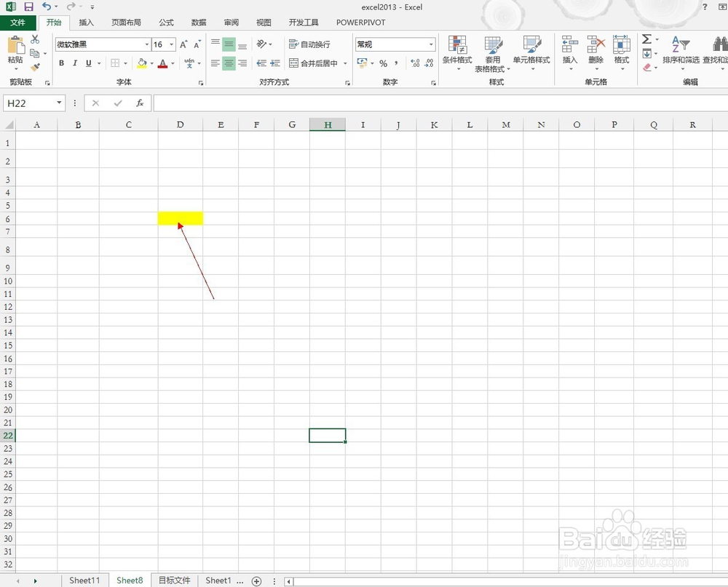The image size is (728, 587).
Task: Open Cell Styles (单元格样式)
Action: point(531,53)
